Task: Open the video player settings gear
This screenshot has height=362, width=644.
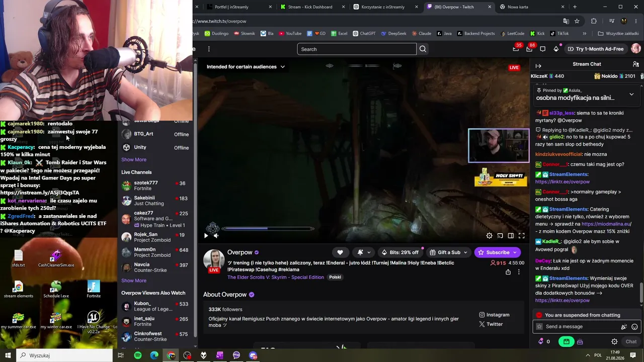Action: (489, 235)
